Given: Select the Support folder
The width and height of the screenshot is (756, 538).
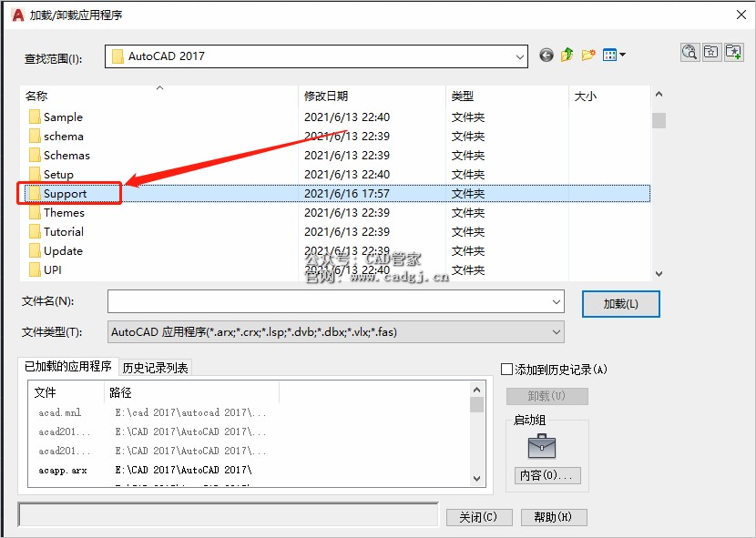Looking at the screenshot, I should [65, 194].
